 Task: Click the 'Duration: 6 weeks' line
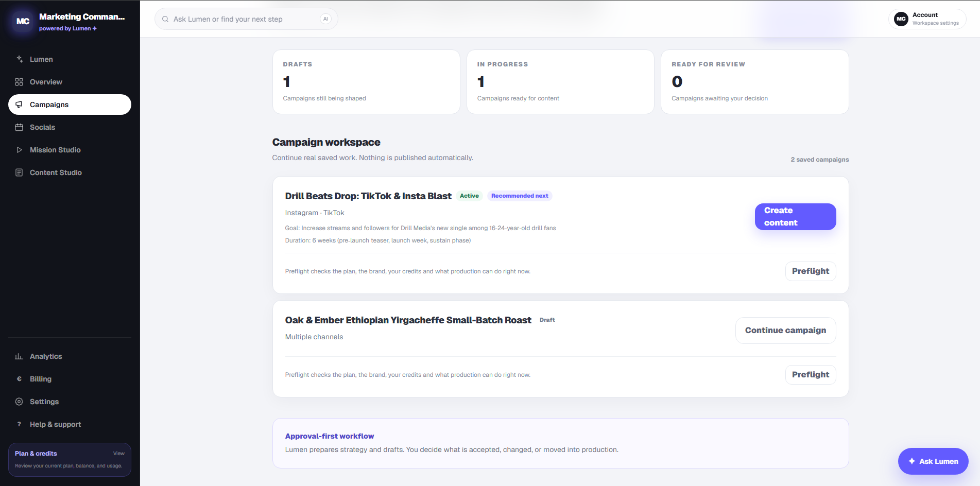378,240
